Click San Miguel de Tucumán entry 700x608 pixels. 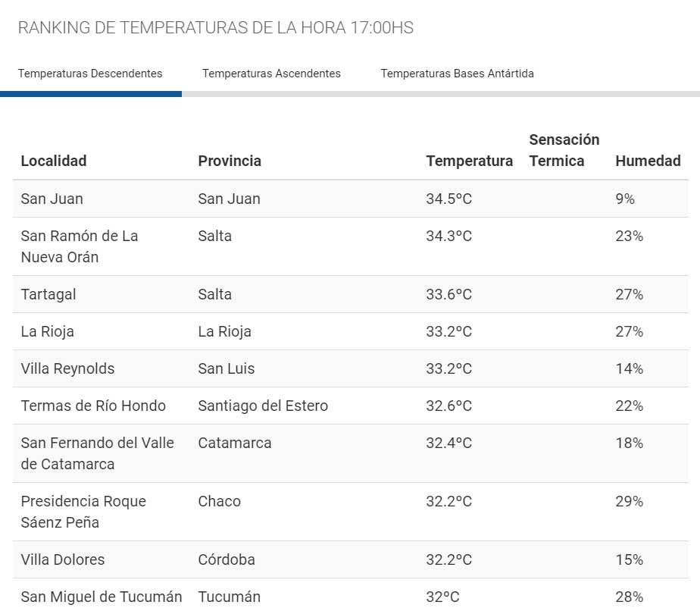click(x=102, y=597)
